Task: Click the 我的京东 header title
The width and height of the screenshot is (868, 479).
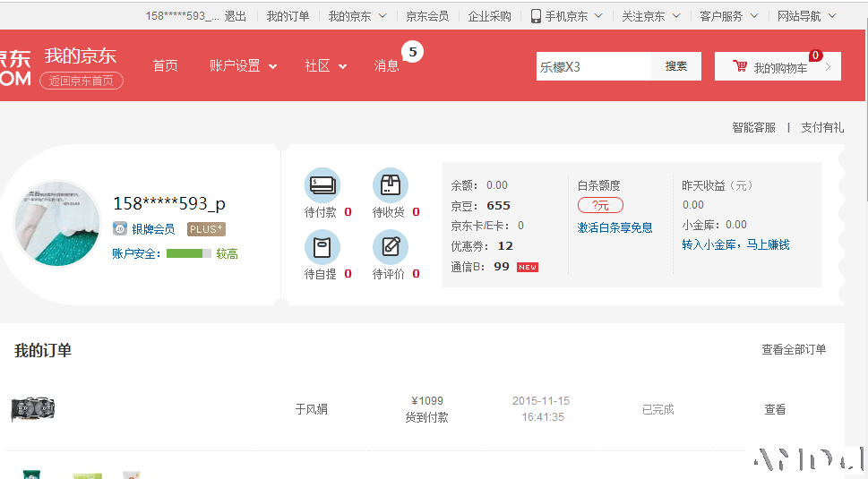Action: pos(81,56)
